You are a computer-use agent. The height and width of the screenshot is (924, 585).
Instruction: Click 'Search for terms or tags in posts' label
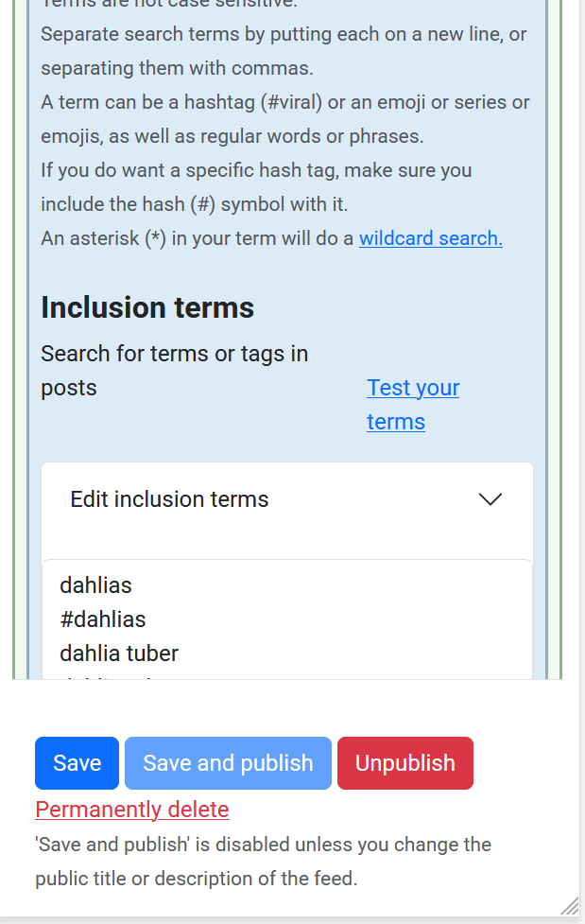175,370
